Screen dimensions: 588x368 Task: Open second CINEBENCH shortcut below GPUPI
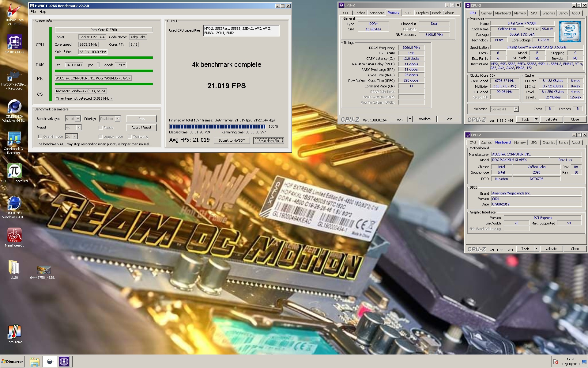pyautogui.click(x=14, y=207)
